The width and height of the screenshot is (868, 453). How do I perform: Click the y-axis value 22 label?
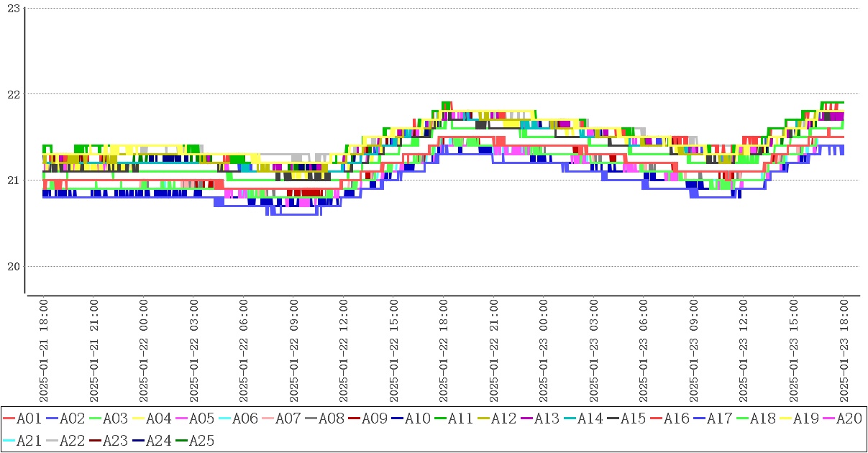point(12,94)
